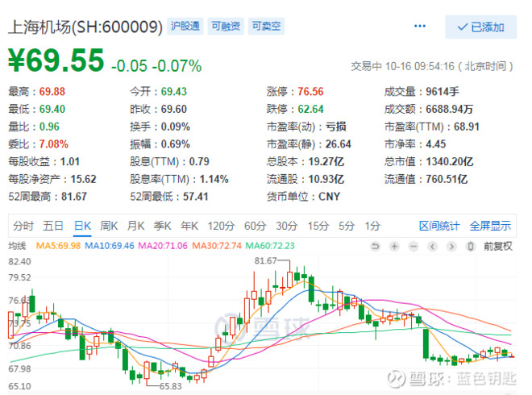Click the MA5:69.98 moving average label
This screenshot has width=532, height=395.
tap(58, 246)
